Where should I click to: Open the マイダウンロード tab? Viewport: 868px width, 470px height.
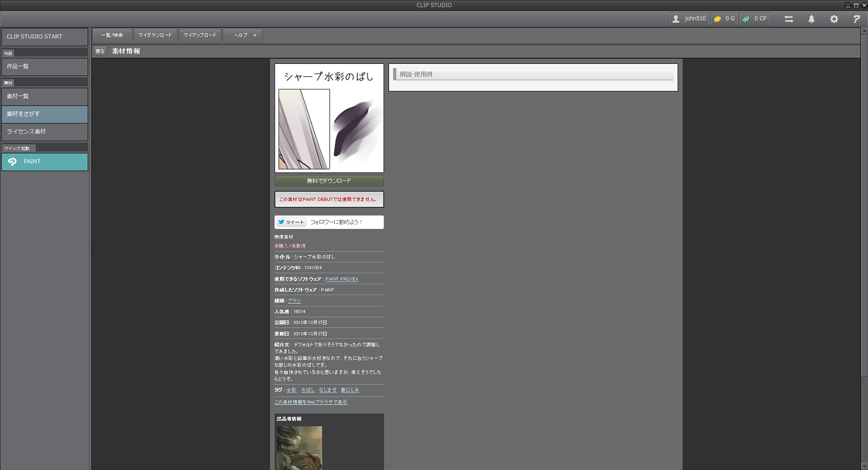(156, 35)
